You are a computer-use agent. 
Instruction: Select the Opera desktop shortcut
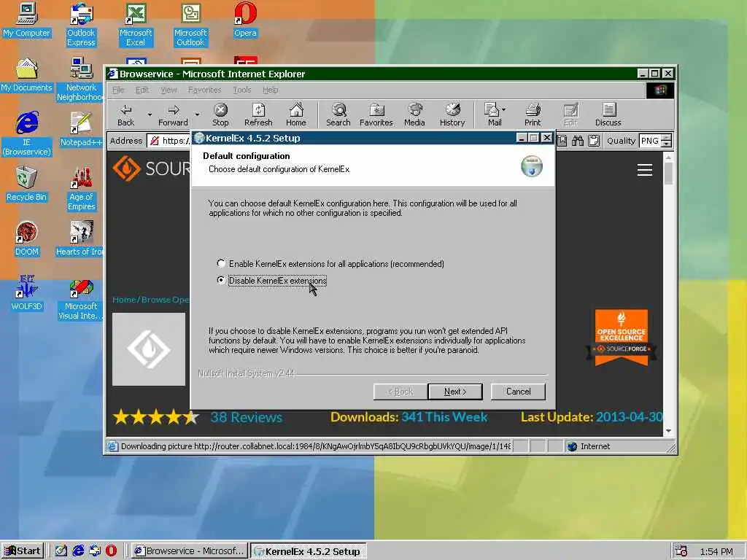(x=245, y=20)
